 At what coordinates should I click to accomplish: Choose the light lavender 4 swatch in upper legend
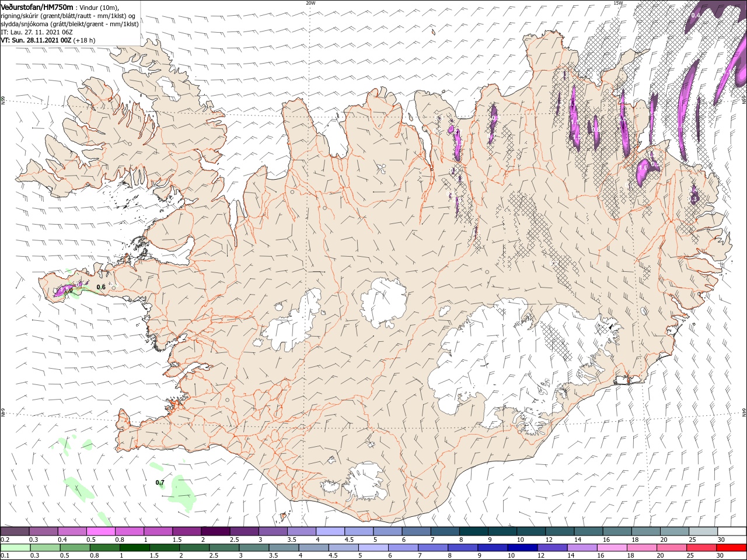point(330,531)
